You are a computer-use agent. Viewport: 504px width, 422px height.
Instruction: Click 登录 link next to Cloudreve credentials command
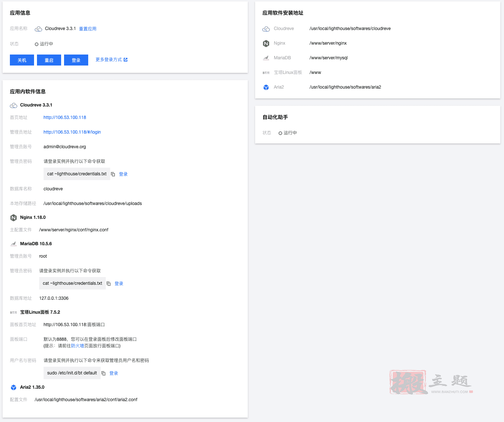click(x=123, y=174)
